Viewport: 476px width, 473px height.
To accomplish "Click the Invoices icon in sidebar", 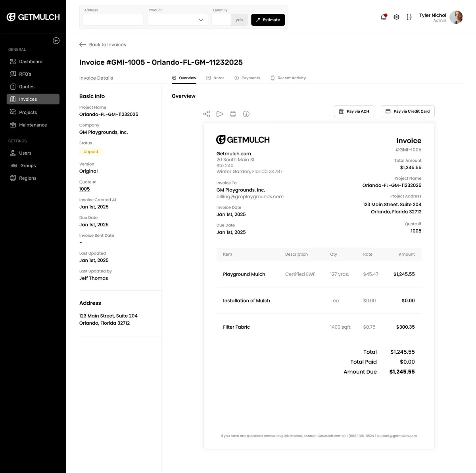I will tap(13, 99).
